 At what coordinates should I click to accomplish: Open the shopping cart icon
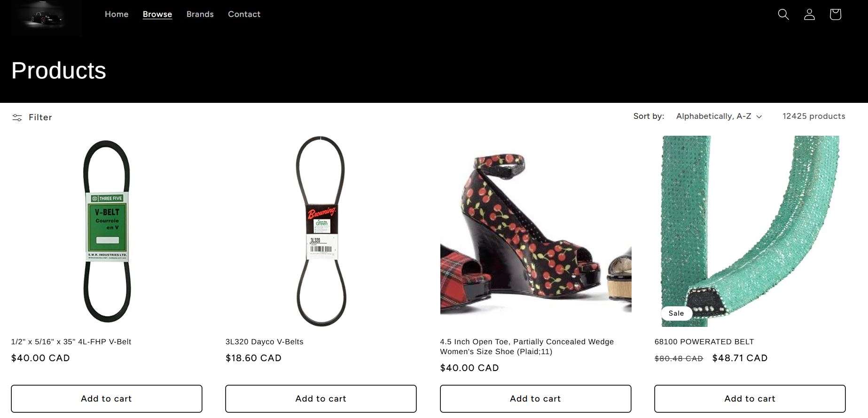(835, 15)
